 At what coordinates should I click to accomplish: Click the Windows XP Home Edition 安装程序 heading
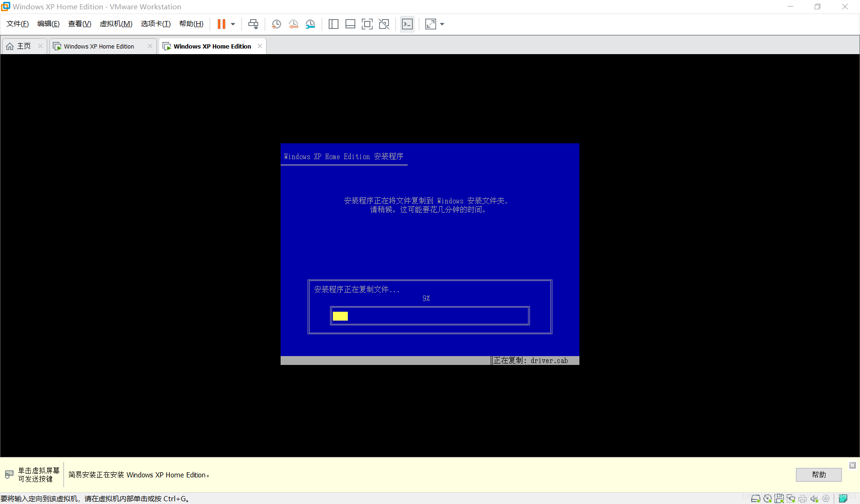tap(344, 156)
